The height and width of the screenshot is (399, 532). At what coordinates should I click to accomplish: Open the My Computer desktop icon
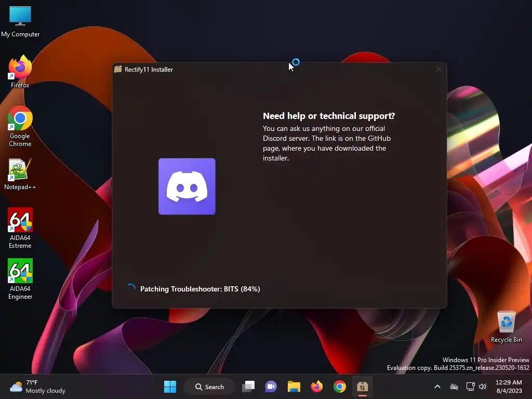point(20,22)
